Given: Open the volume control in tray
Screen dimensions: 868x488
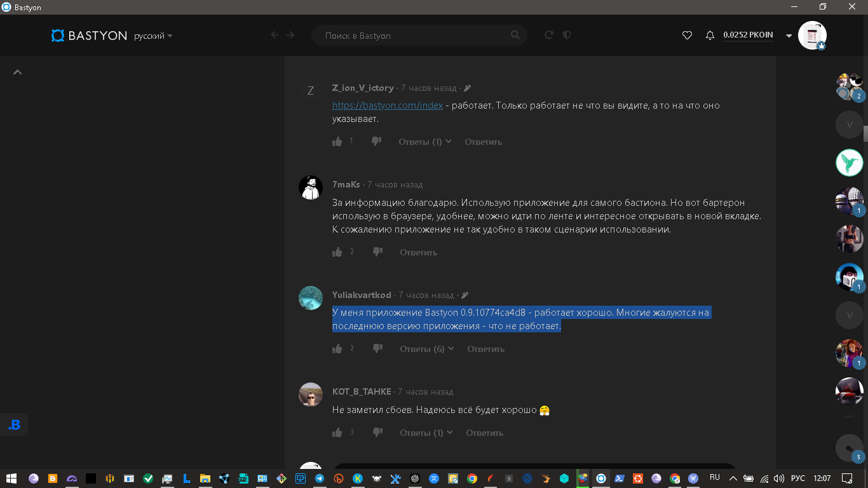Looking at the screenshot, I should pos(779,478).
